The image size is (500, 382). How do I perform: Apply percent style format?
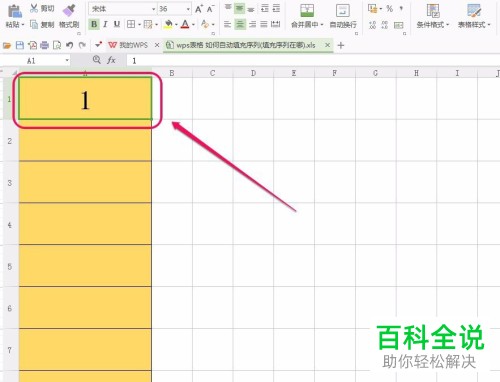point(389,9)
